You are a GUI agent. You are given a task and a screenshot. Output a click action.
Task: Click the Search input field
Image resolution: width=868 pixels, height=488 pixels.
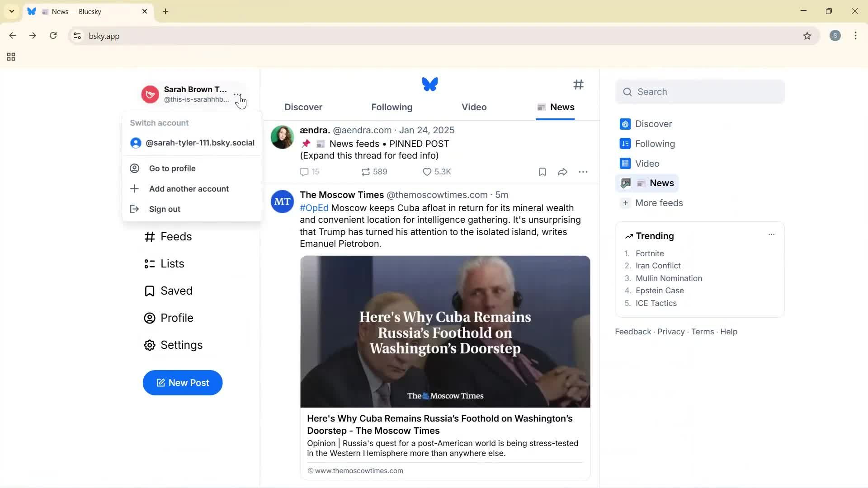(700, 92)
